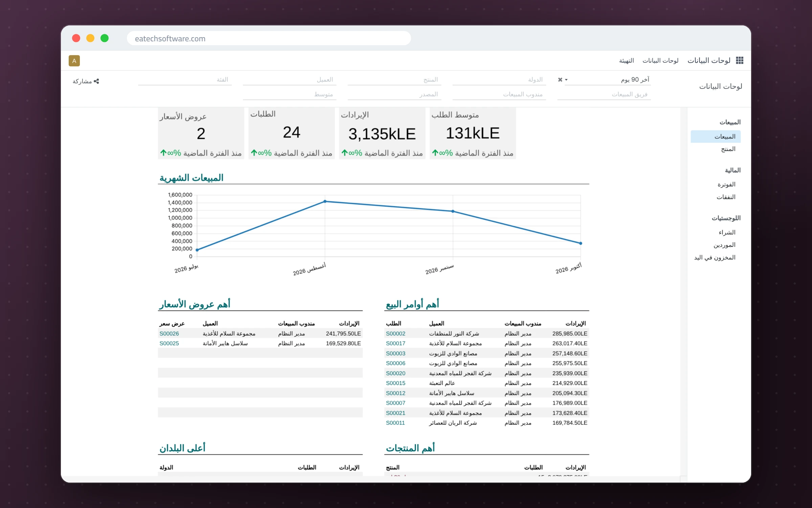The width and height of the screenshot is (812, 508).
Task: Click the share icon next to مشاركة
Action: point(96,81)
